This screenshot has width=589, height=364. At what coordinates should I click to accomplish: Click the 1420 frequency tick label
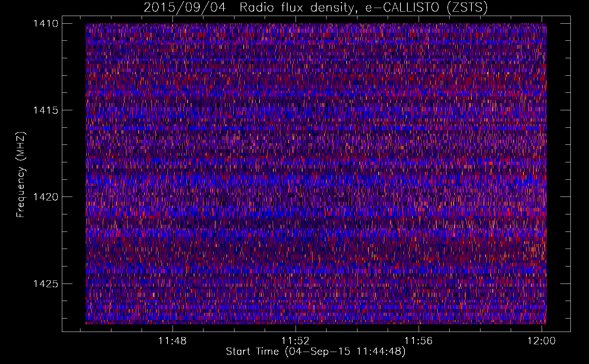click(46, 197)
